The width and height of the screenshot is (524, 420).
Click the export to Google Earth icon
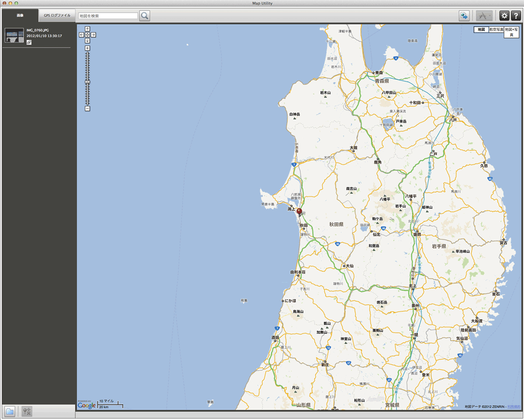[464, 16]
